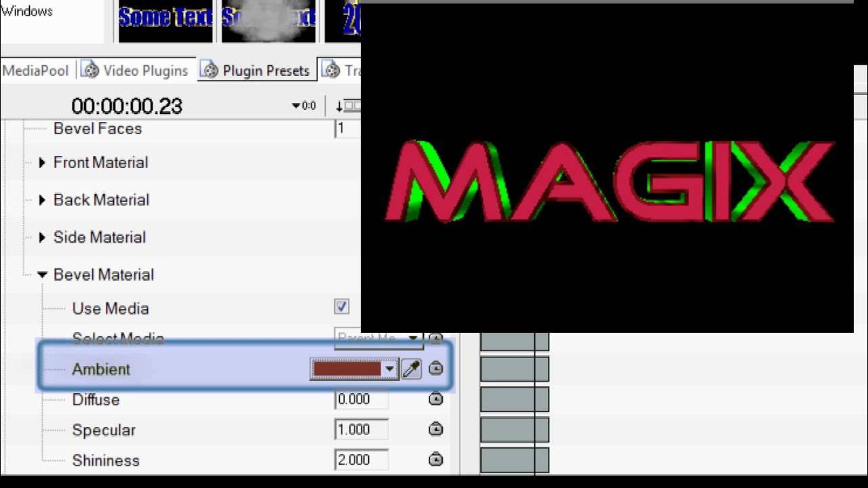Click the Diffuse value field 0.000

(x=361, y=399)
